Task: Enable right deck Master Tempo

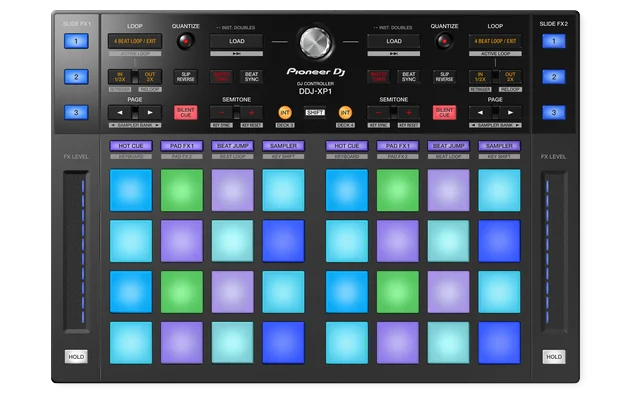Action: 378,77
